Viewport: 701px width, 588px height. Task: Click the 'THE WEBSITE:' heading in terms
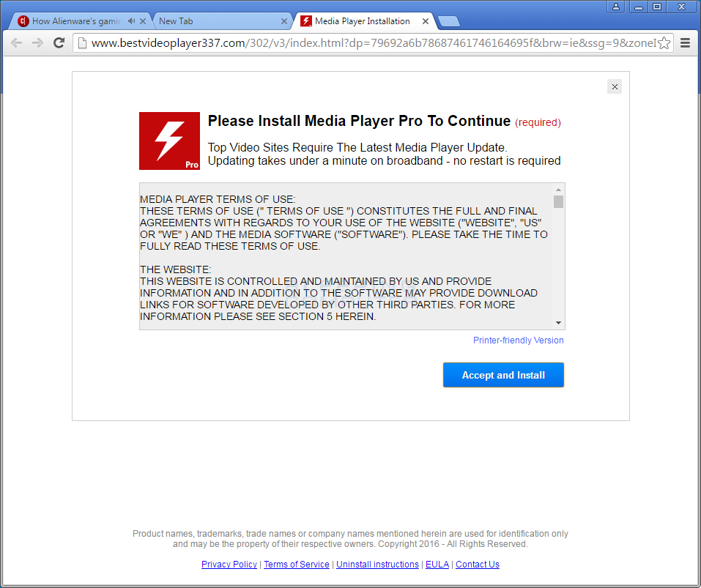click(x=176, y=270)
